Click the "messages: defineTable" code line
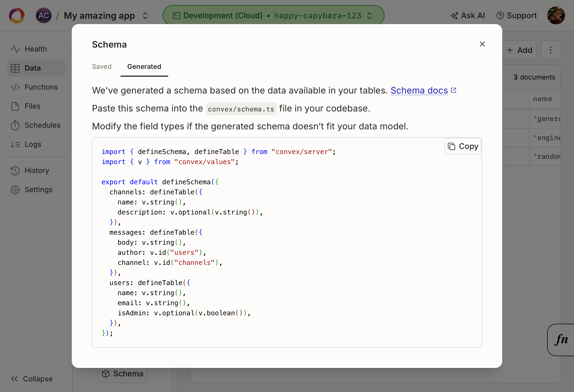Viewport: 574px width, 392px height. pos(156,232)
